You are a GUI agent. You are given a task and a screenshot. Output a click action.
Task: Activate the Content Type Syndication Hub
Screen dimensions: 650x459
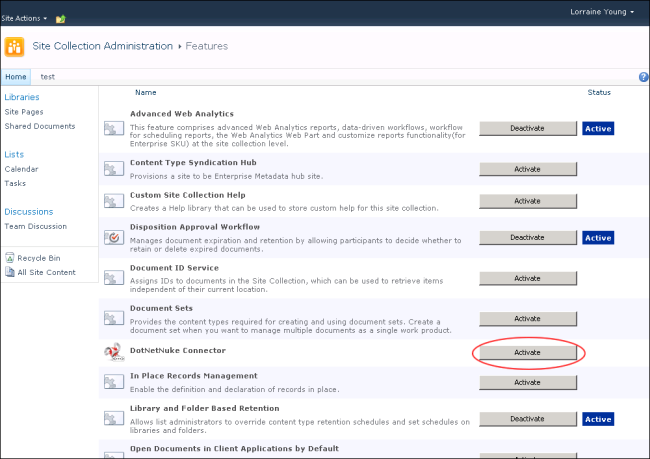coord(528,169)
